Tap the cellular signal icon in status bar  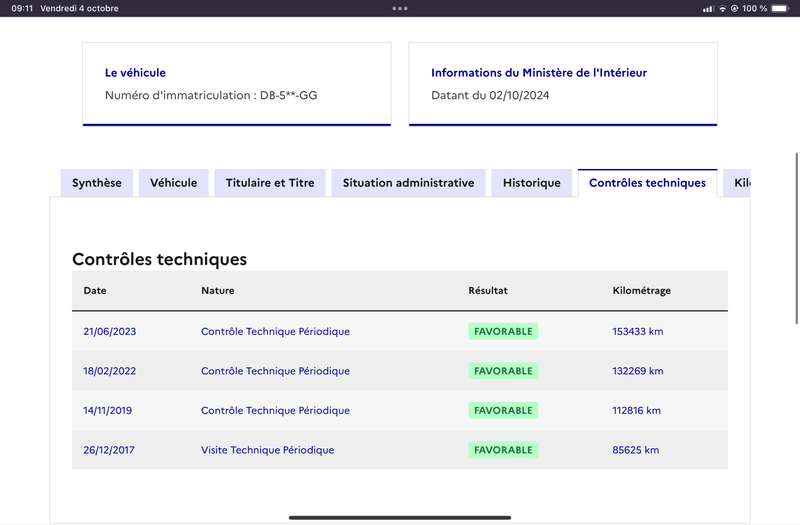708,9
